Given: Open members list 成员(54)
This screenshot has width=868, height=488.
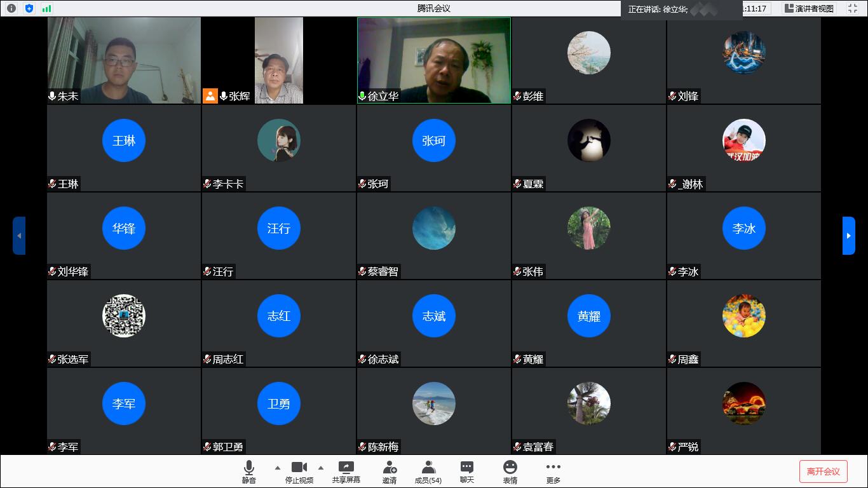Looking at the screenshot, I should (x=428, y=472).
